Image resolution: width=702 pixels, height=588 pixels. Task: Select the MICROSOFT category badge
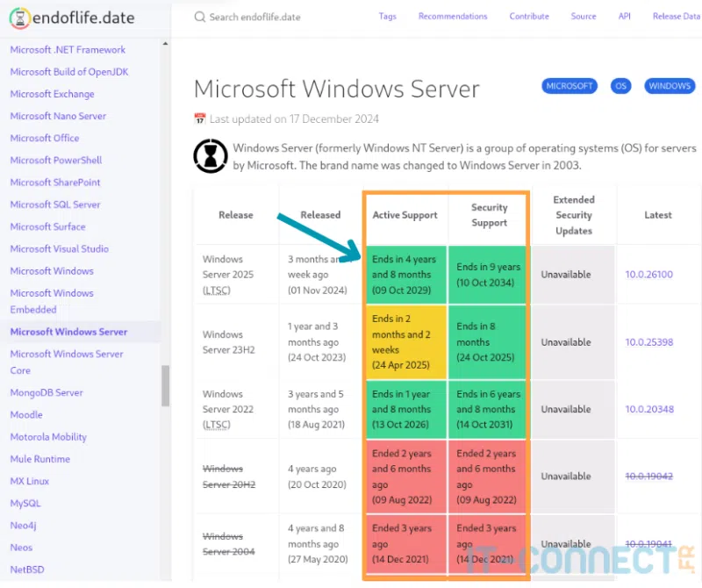coord(569,86)
